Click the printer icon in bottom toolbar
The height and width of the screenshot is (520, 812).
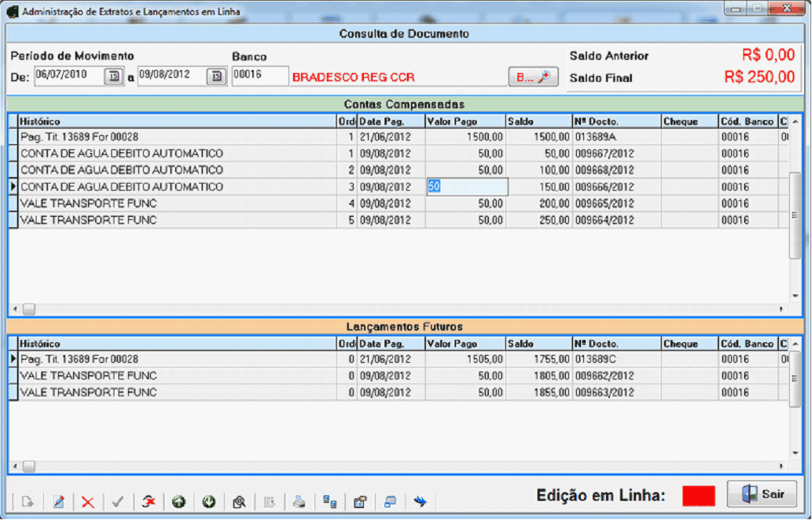299,501
